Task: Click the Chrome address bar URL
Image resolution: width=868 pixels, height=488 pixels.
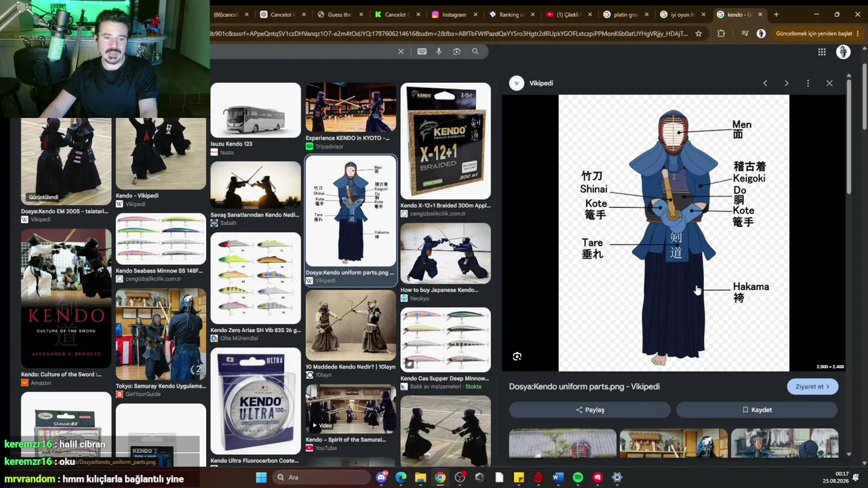Action: coord(450,33)
